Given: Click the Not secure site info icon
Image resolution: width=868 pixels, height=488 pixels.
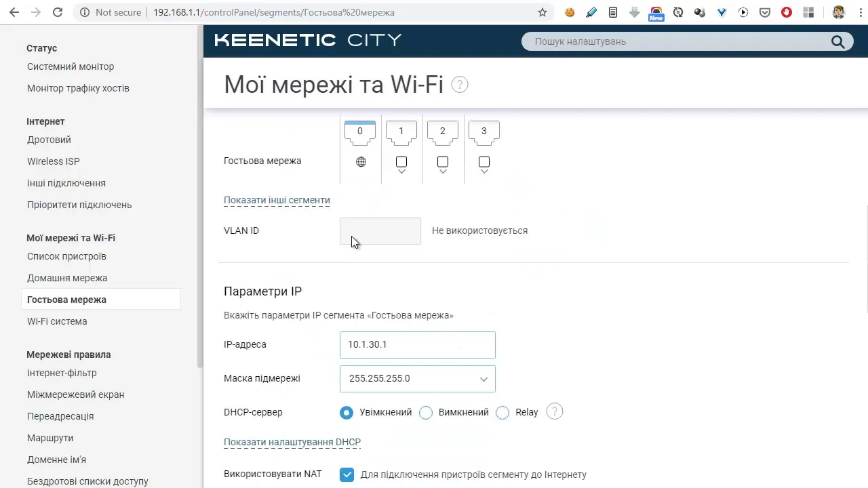Looking at the screenshot, I should coord(85,12).
